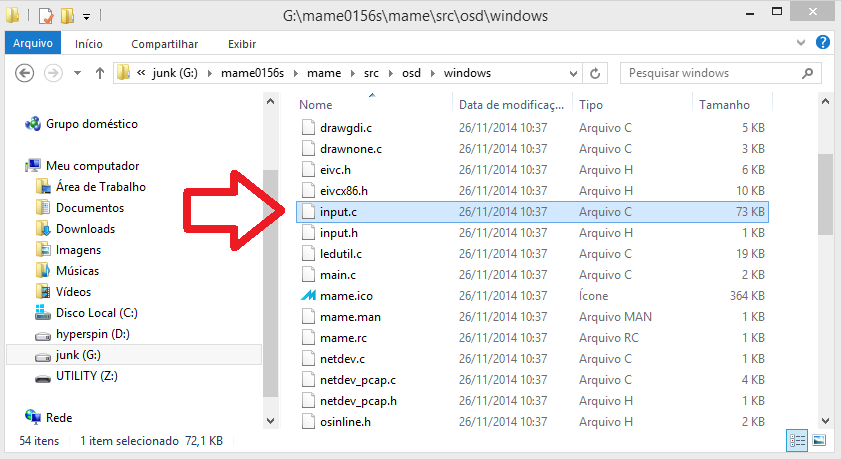Select the mame.ico MAME logo icon
841x459 pixels.
point(308,295)
